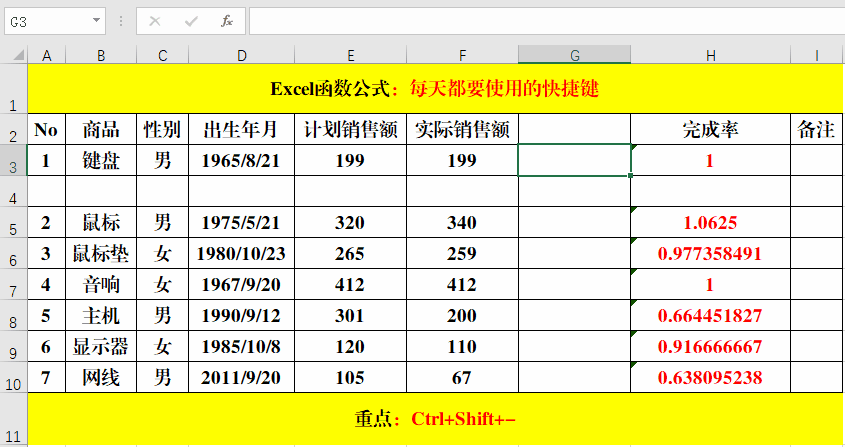Click the date cell '1980/10/23'
This screenshot has height=447, width=845.
coord(241,253)
